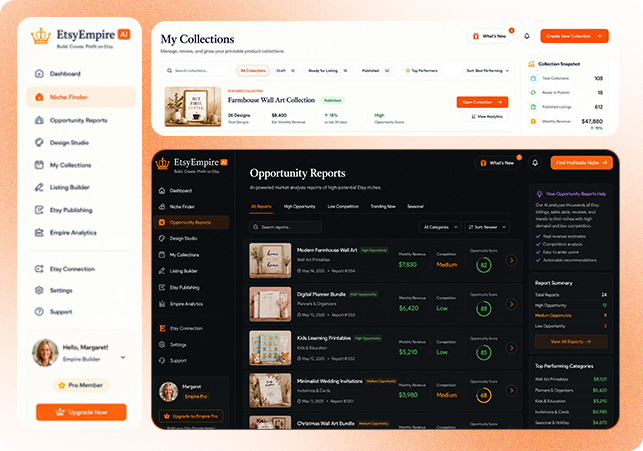Select the Draft filter pill
The image size is (643, 451).
tap(286, 71)
